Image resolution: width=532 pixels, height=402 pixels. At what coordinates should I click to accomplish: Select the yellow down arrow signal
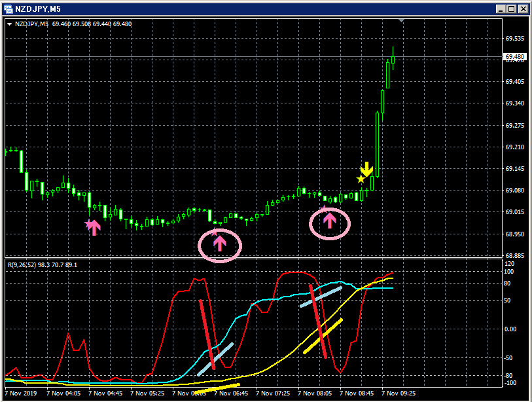366,170
